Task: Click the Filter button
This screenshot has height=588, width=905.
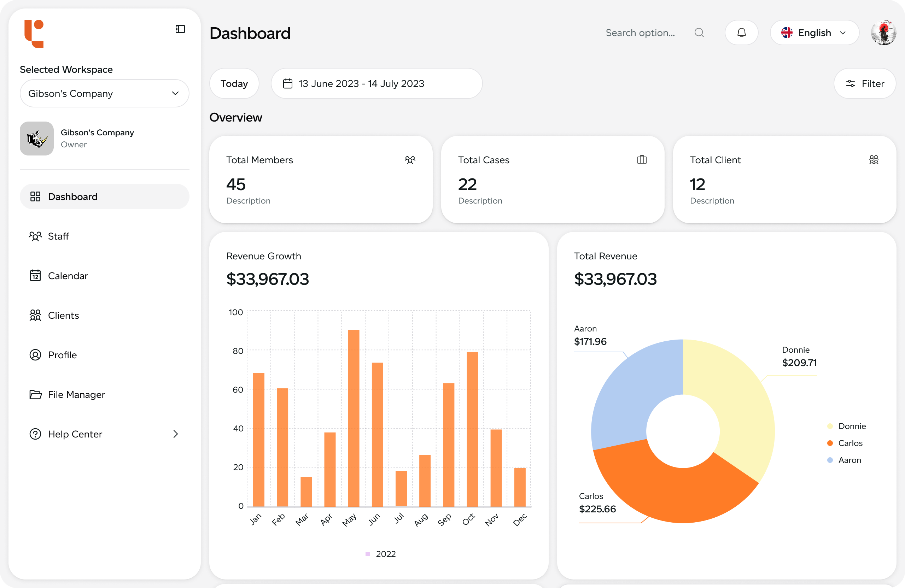Action: pos(865,83)
